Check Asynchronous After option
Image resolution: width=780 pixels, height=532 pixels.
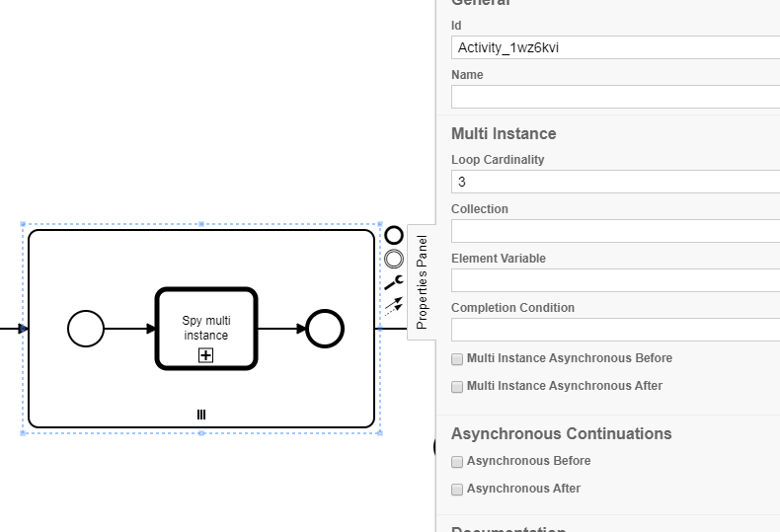pyautogui.click(x=457, y=490)
